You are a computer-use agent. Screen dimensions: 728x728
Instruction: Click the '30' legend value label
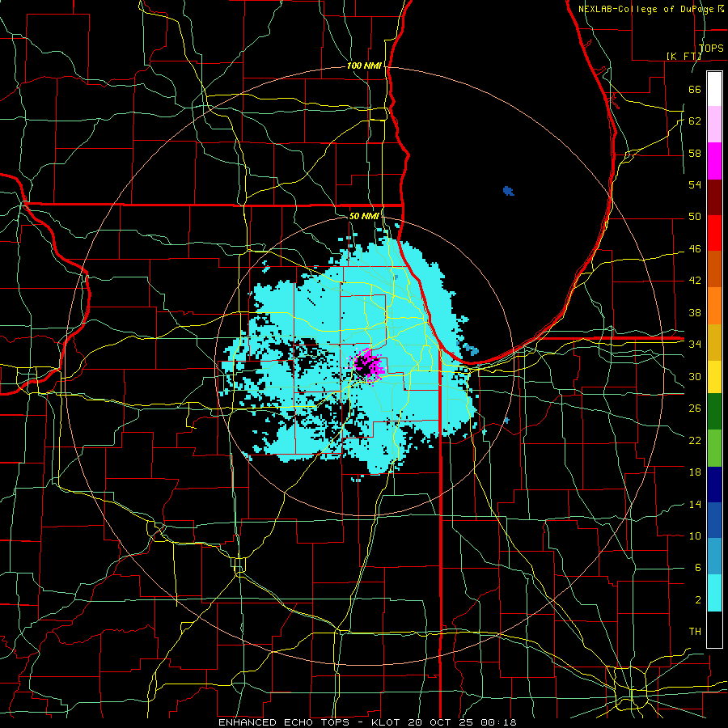695,376
